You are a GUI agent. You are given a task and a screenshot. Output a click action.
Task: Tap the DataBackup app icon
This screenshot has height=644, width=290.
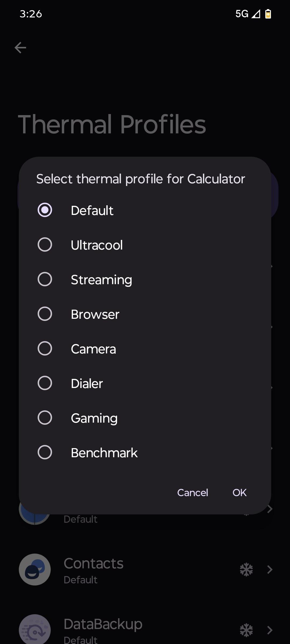pos(35,629)
